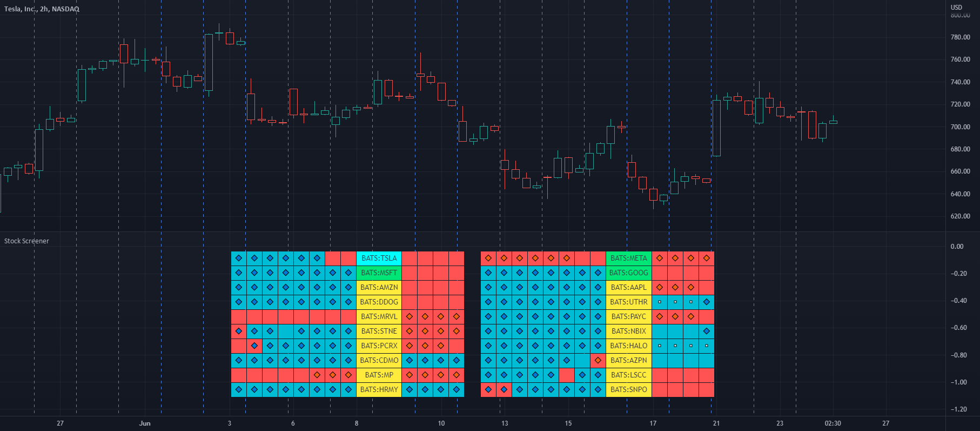Viewport: 980px width, 431px height.
Task: Click the -1.00 screener scale value
Action: (959, 382)
